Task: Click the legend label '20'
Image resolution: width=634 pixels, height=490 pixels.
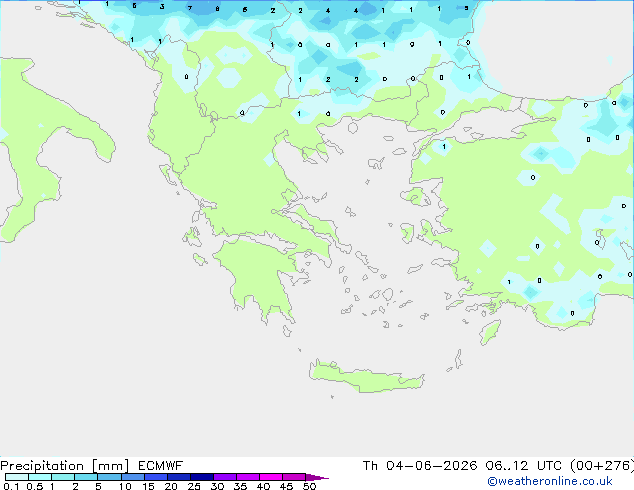Action: 171,486
